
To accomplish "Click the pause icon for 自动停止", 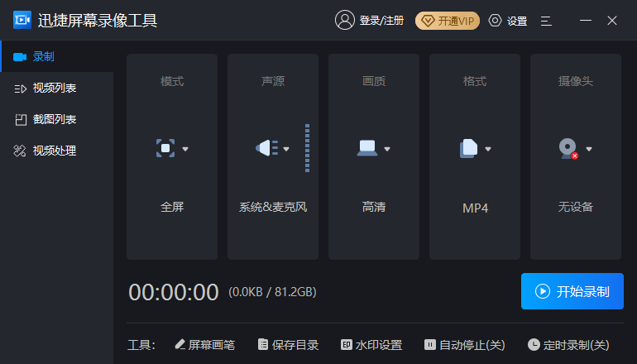I will point(430,345).
